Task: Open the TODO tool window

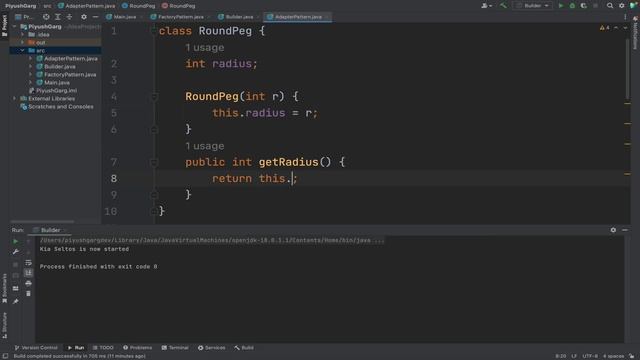Action: [x=103, y=348]
